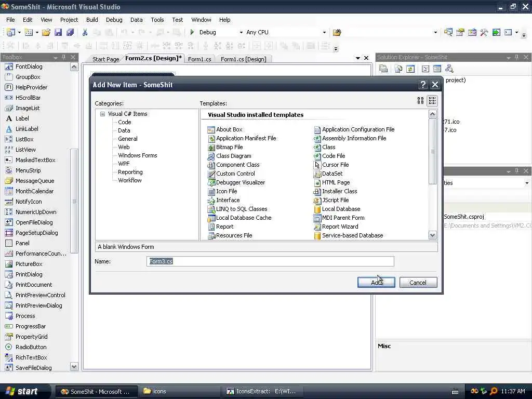Click Solution Explorer View Class Diagram icon
This screenshot has width=532, height=399.
click(x=449, y=69)
